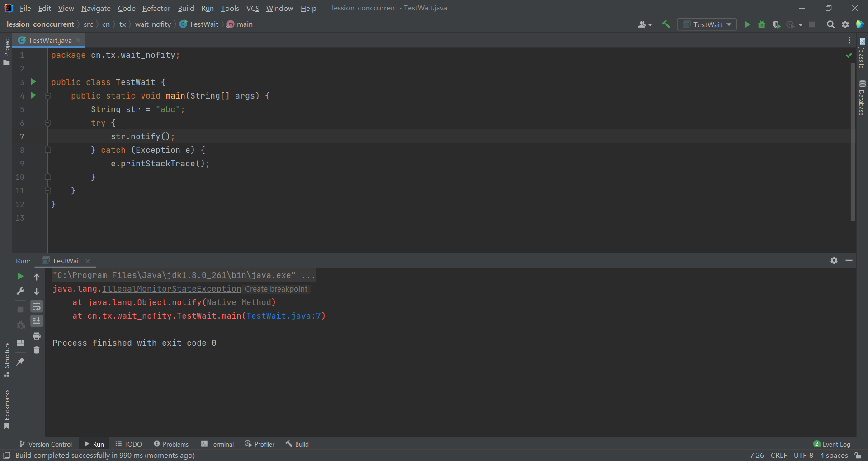Click run gutter arrow on class line 3
Image resolution: width=868 pixels, height=461 pixels.
(33, 82)
